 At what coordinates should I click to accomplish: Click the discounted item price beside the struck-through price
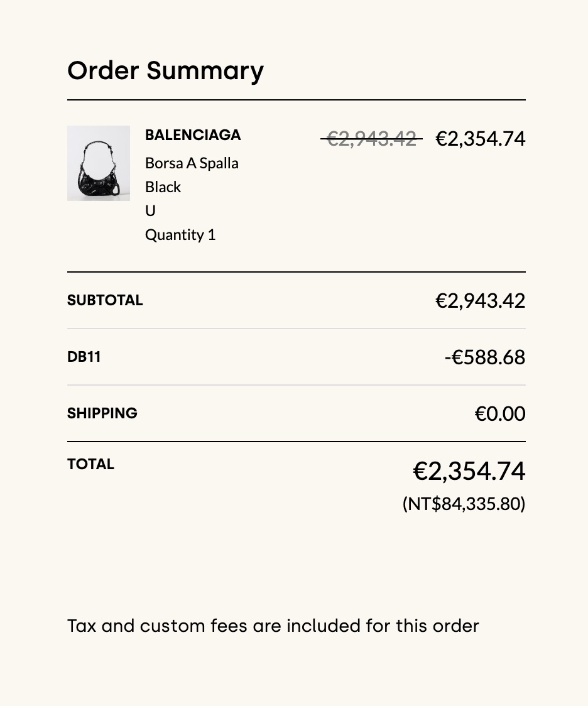(x=481, y=138)
